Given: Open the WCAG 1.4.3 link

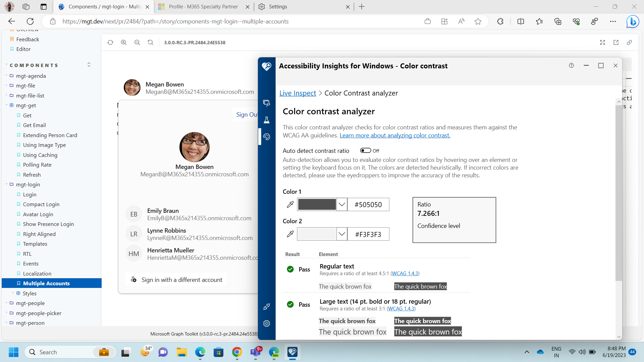Looking at the screenshot, I should click(x=405, y=273).
